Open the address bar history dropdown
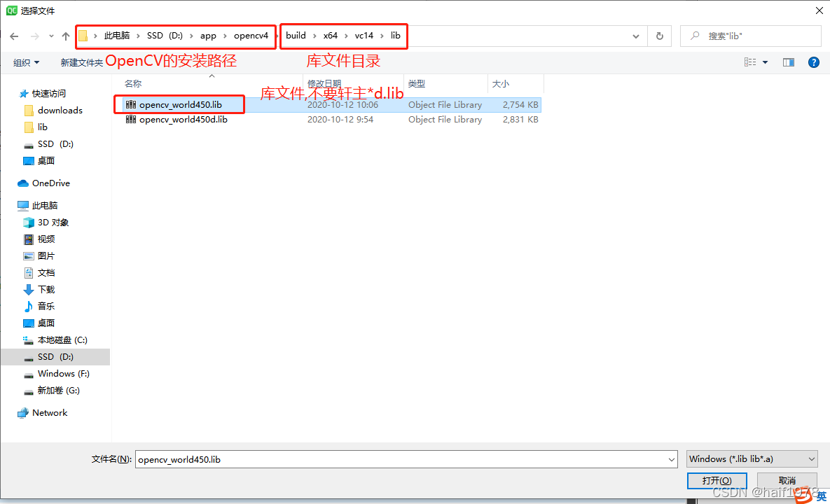Viewport: 830px width, 504px height. pyautogui.click(x=635, y=36)
